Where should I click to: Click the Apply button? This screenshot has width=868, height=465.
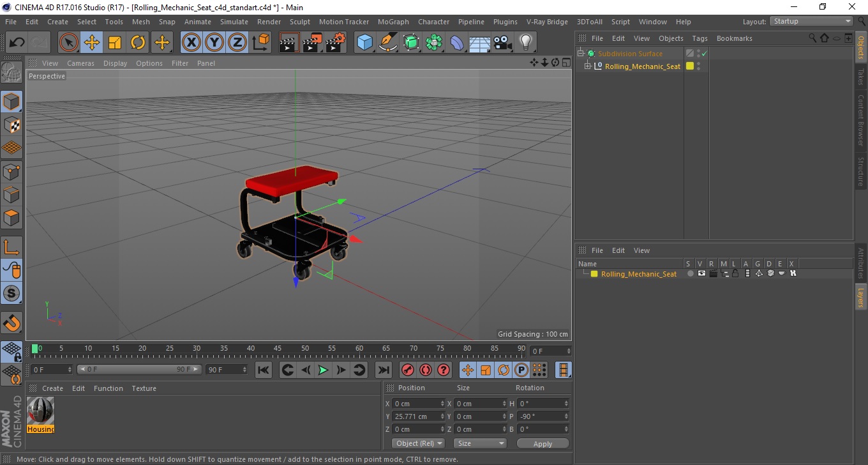(542, 443)
